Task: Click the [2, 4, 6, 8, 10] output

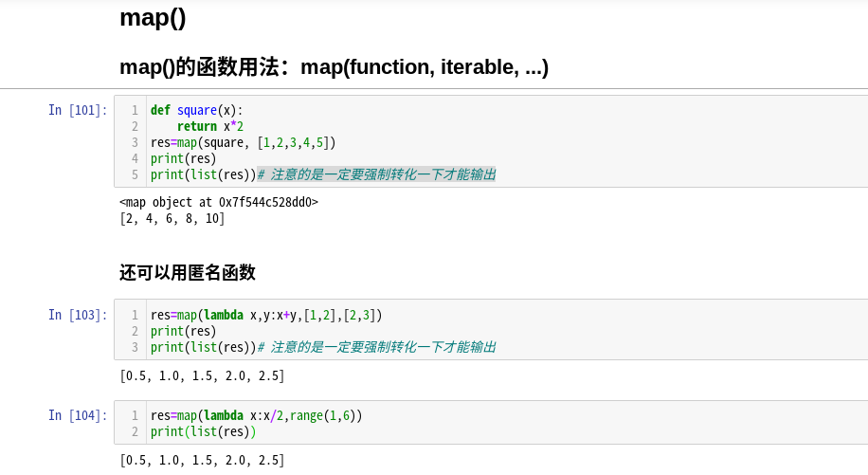Action: (172, 218)
